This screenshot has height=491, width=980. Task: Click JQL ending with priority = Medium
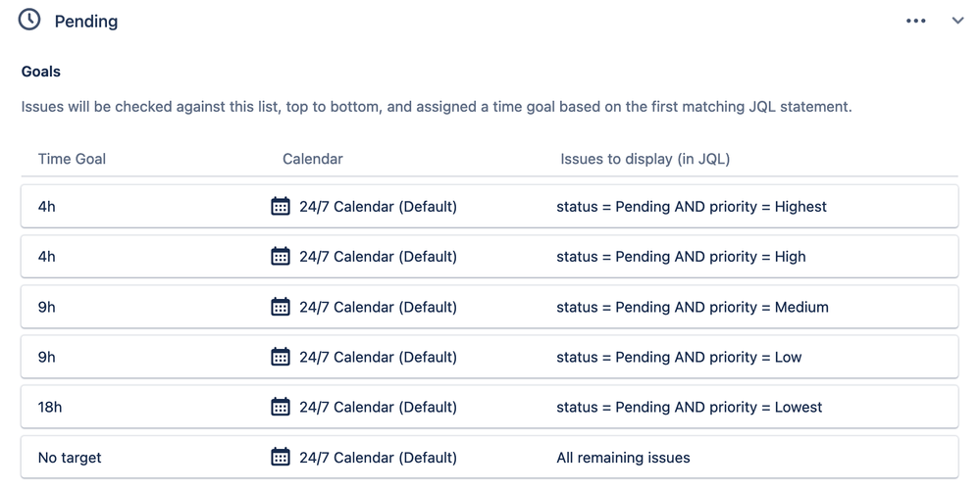pos(693,307)
